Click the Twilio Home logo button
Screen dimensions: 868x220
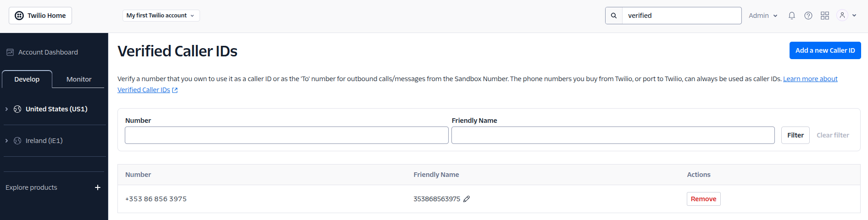40,16
